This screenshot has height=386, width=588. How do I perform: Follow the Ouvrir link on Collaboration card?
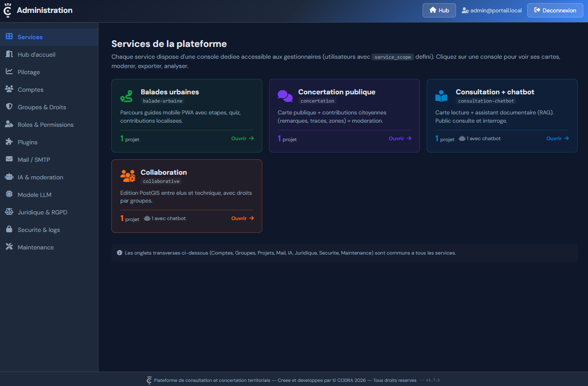[242, 219]
